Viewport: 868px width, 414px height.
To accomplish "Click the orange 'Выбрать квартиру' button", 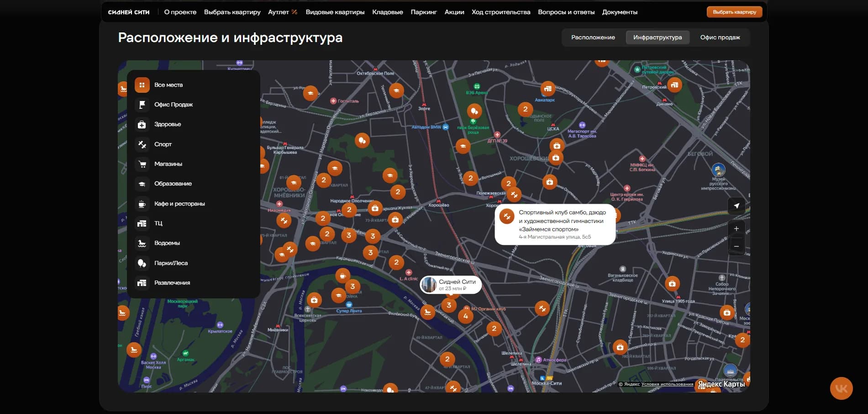I will coord(734,12).
